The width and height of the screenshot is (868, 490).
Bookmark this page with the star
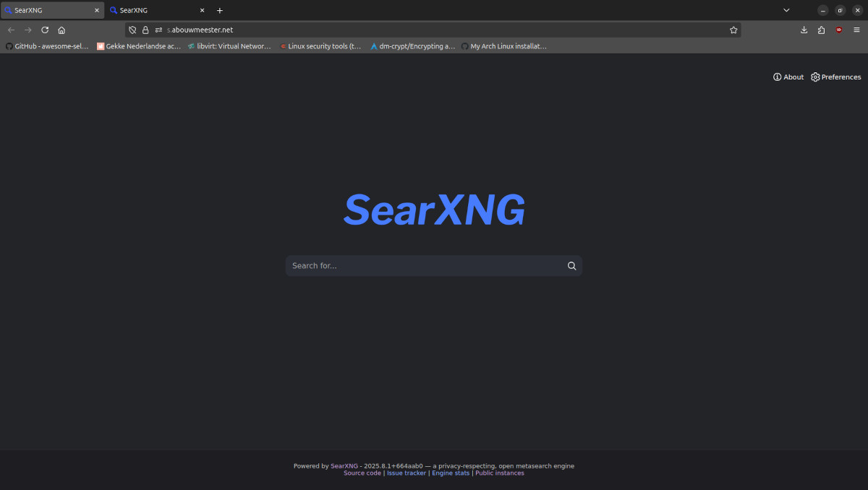(733, 30)
